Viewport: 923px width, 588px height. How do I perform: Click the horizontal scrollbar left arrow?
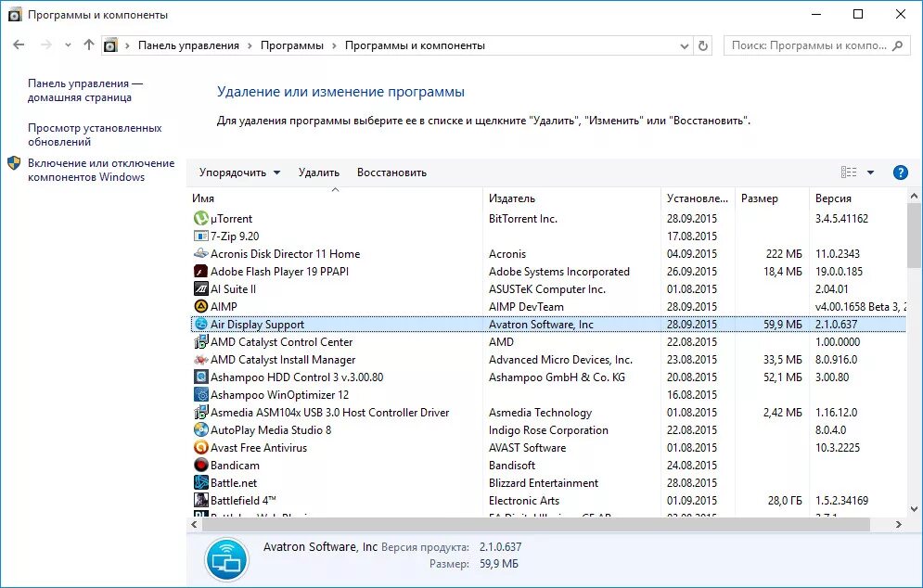click(194, 524)
